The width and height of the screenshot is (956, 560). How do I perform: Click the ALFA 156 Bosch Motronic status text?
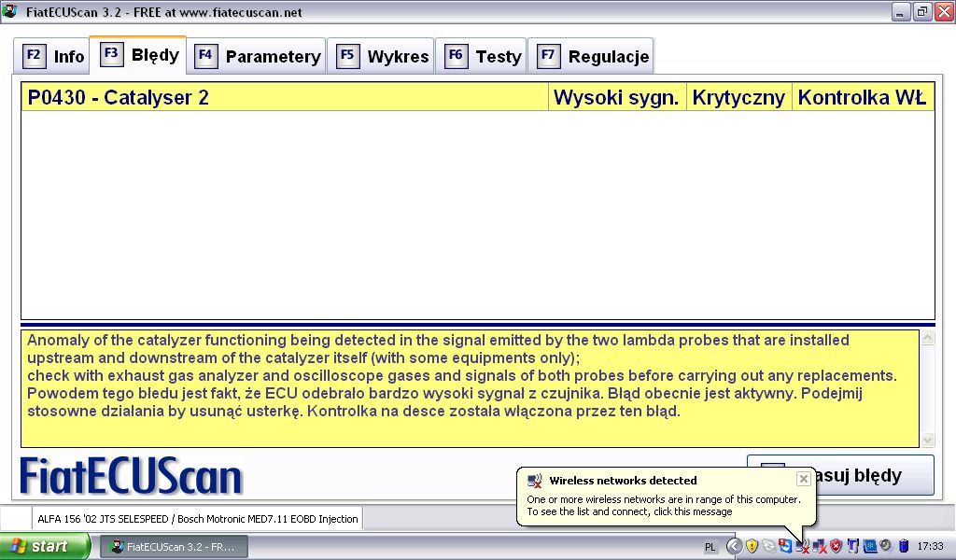point(198,519)
